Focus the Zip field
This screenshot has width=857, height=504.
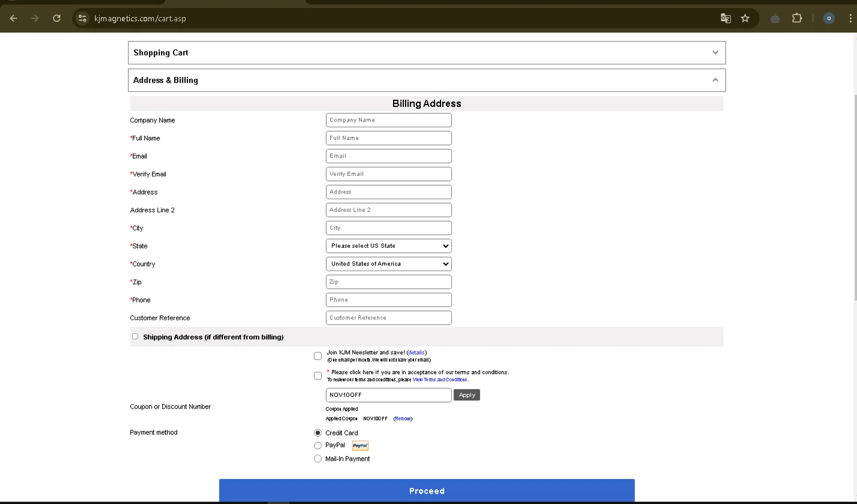[x=389, y=282]
